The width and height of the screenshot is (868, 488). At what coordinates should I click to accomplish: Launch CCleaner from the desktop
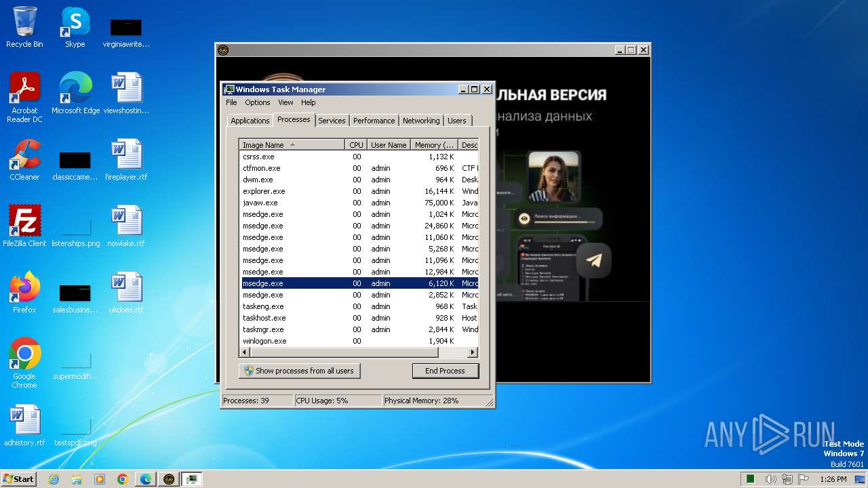[24, 160]
